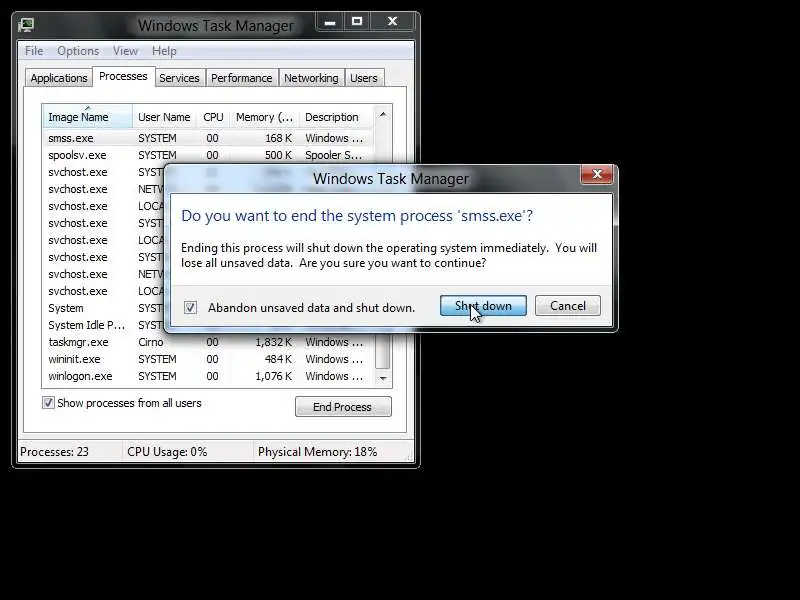
Task: Sort by Image Name column header
Action: 88,117
